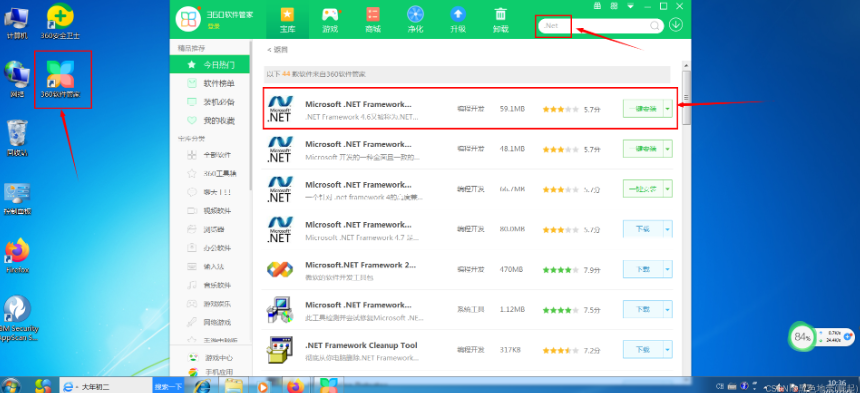
Task: Click the .NET Framework Cleanup Tool icon
Action: click(x=279, y=350)
